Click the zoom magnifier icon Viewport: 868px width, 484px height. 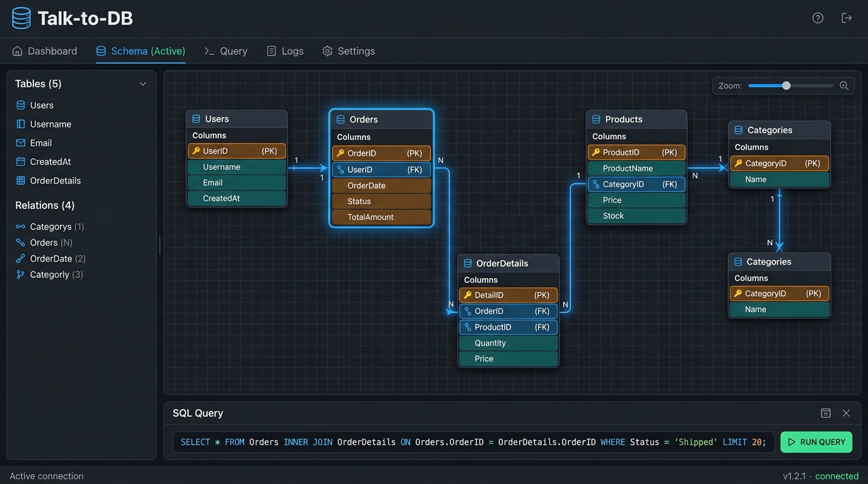pos(844,86)
